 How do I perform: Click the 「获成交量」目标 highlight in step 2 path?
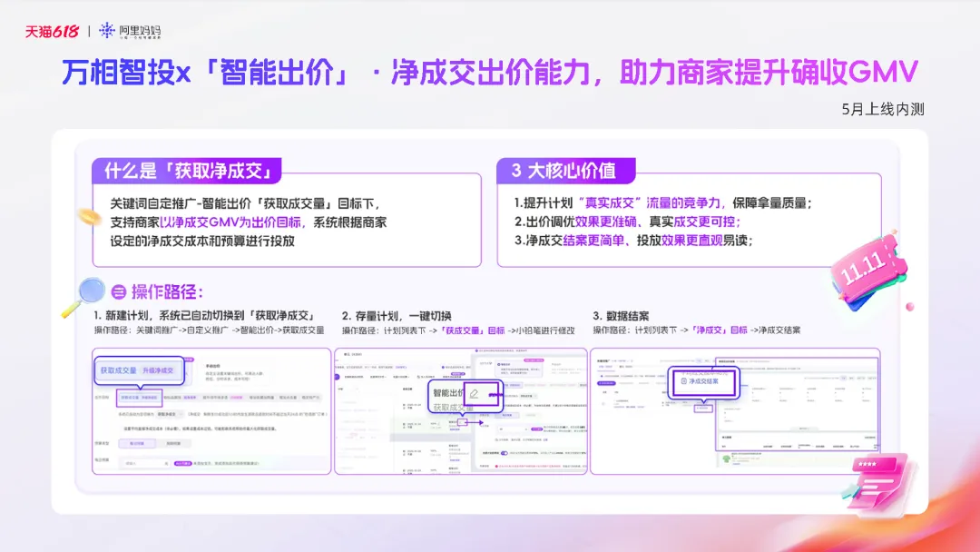pos(473,330)
